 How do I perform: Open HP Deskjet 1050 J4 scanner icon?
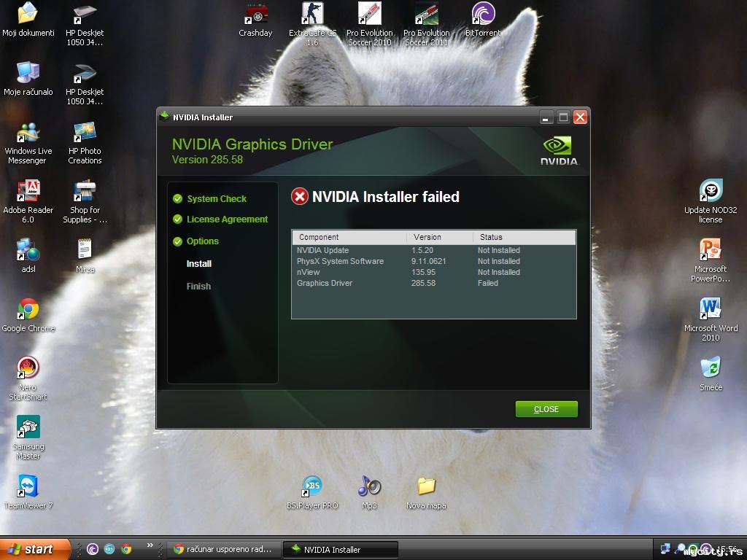click(x=85, y=84)
